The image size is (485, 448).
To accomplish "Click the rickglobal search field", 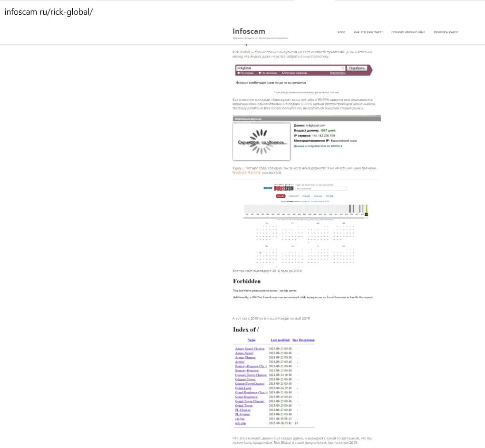I will point(290,68).
